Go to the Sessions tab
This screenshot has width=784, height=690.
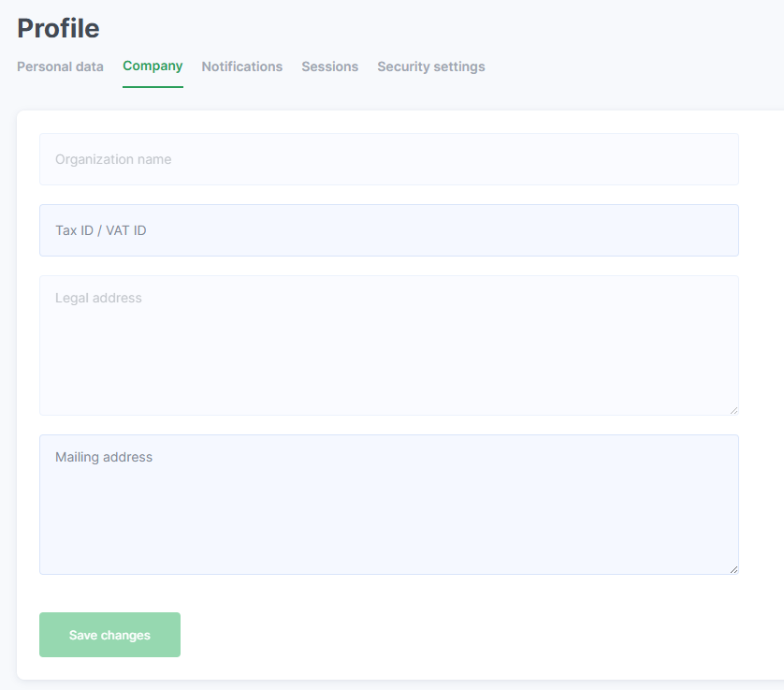[x=329, y=66]
